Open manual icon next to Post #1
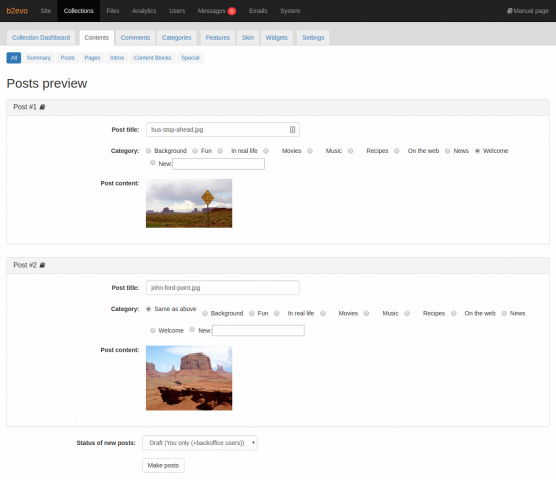The width and height of the screenshot is (556, 480). click(x=42, y=107)
